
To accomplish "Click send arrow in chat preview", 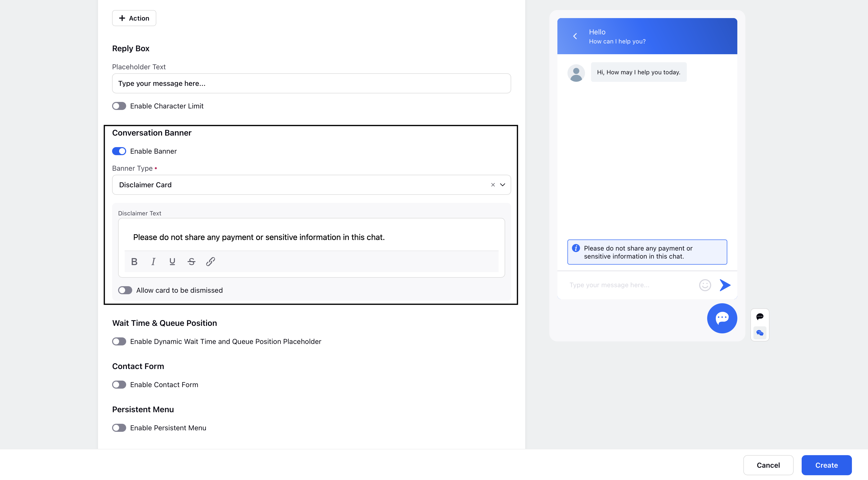I will tap(725, 285).
